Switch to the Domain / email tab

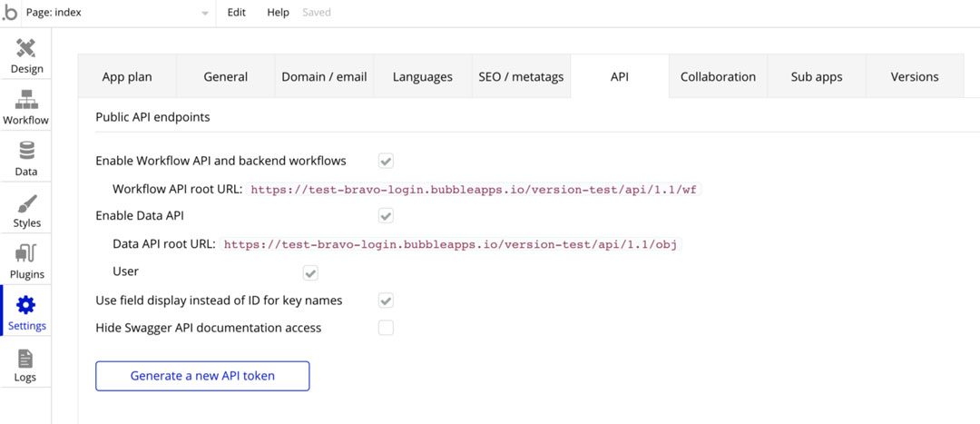coord(324,77)
